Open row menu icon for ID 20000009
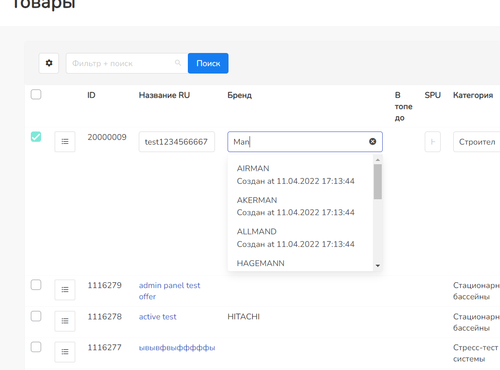 pyautogui.click(x=65, y=142)
